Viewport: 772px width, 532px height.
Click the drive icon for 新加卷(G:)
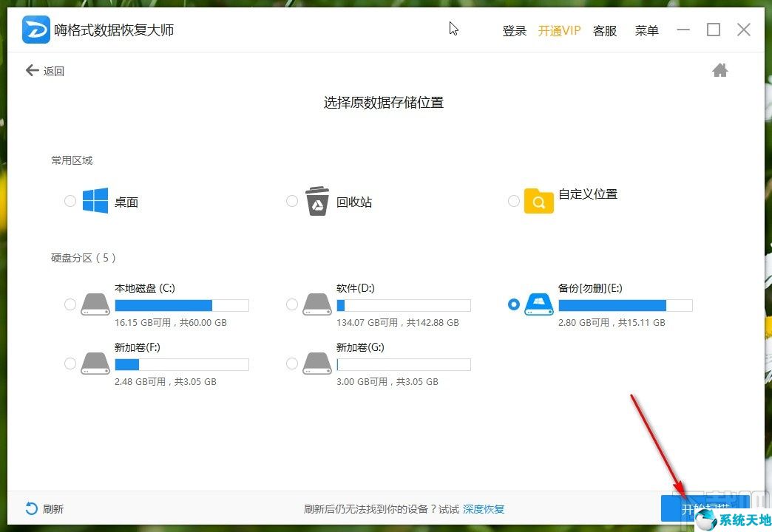click(316, 364)
